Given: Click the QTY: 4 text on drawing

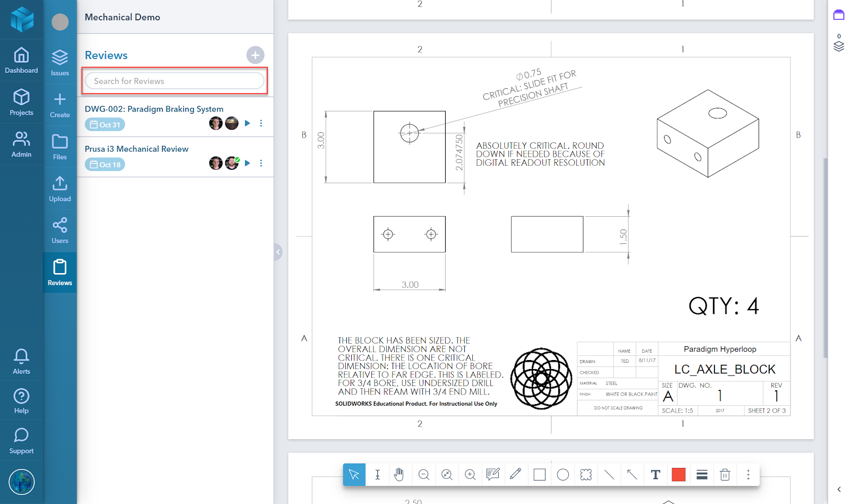Looking at the screenshot, I should 724,306.
